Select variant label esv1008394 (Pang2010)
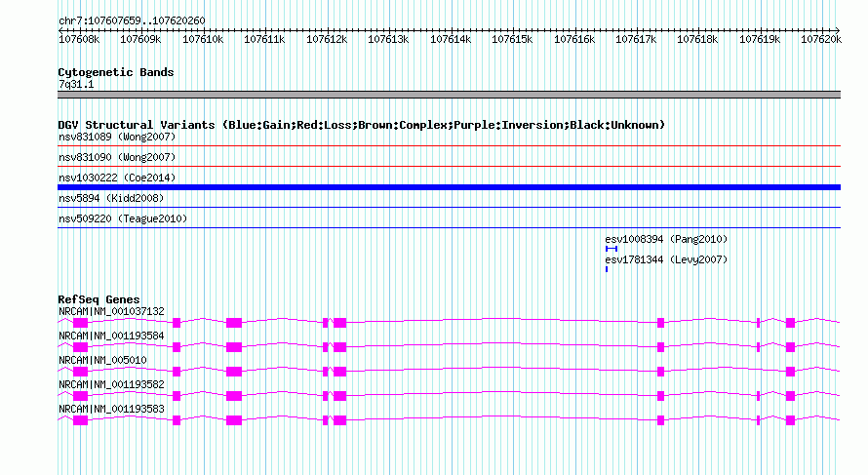The height and width of the screenshot is (475, 868). [666, 239]
